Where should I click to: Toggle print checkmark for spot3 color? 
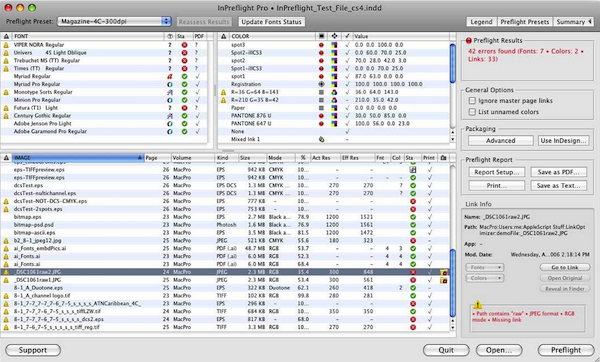347,45
